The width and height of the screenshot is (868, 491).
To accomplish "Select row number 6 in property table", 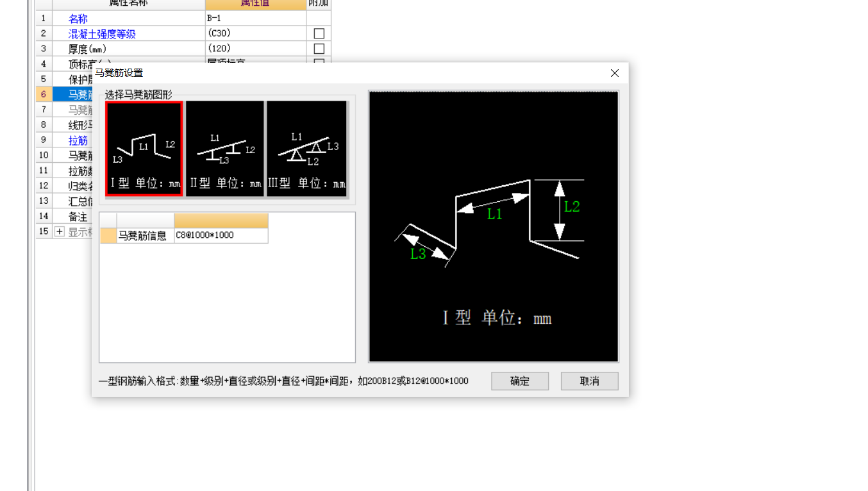I will pos(44,94).
